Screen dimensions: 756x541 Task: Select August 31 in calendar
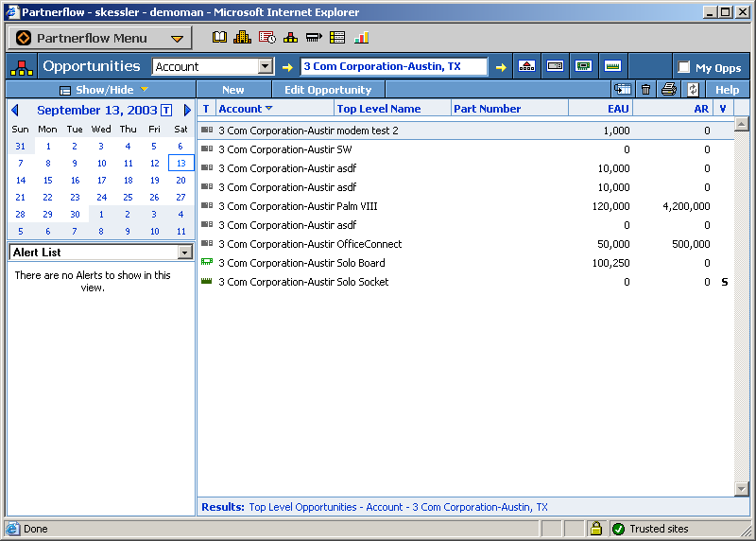pyautogui.click(x=20, y=146)
